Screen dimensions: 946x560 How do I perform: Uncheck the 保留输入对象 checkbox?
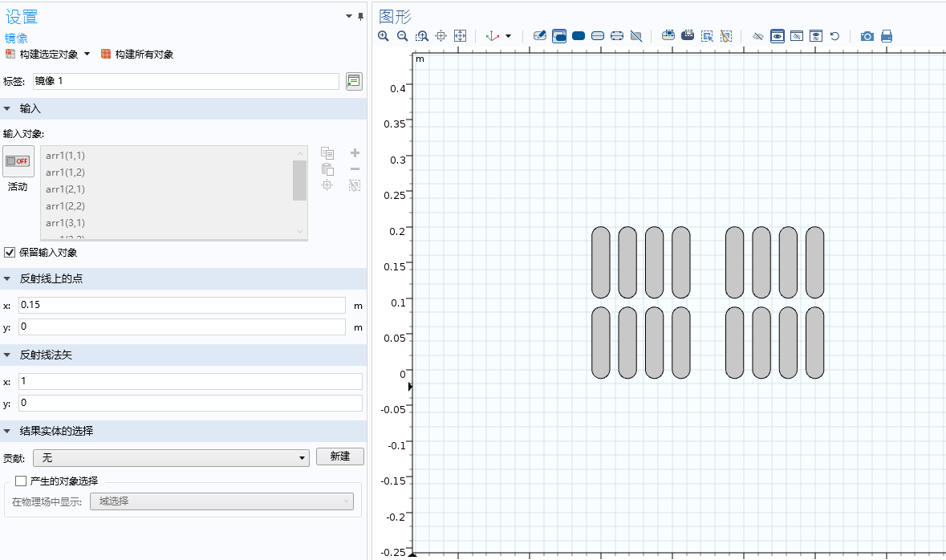click(10, 252)
